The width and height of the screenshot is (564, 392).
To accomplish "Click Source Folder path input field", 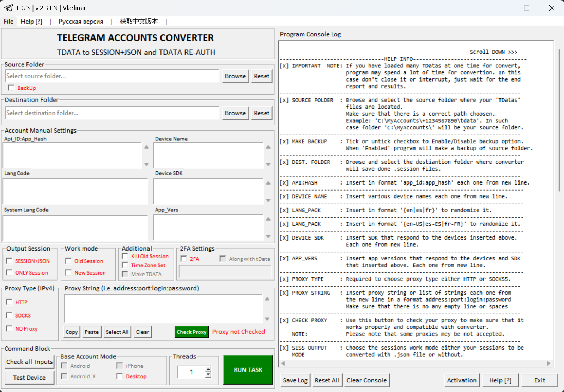I will pyautogui.click(x=113, y=76).
